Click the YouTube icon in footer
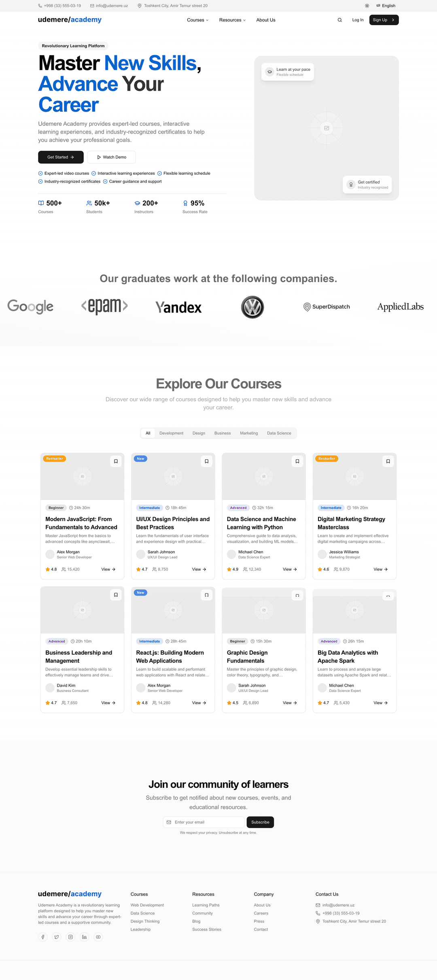Viewport: 437px width, 980px height. point(98,937)
